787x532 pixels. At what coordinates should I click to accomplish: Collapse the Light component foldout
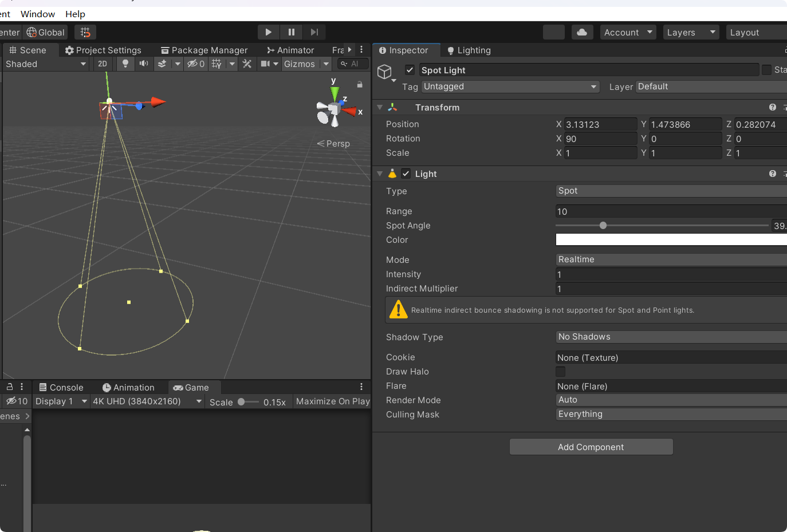[x=380, y=174]
